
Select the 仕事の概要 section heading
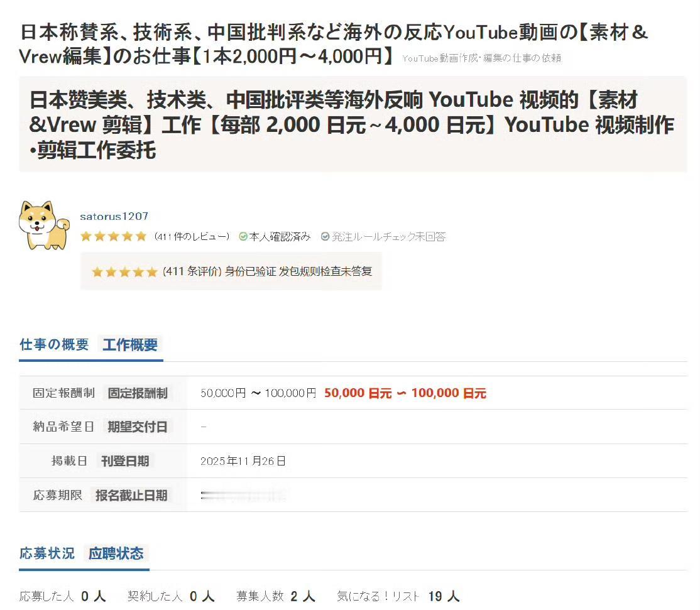(54, 344)
